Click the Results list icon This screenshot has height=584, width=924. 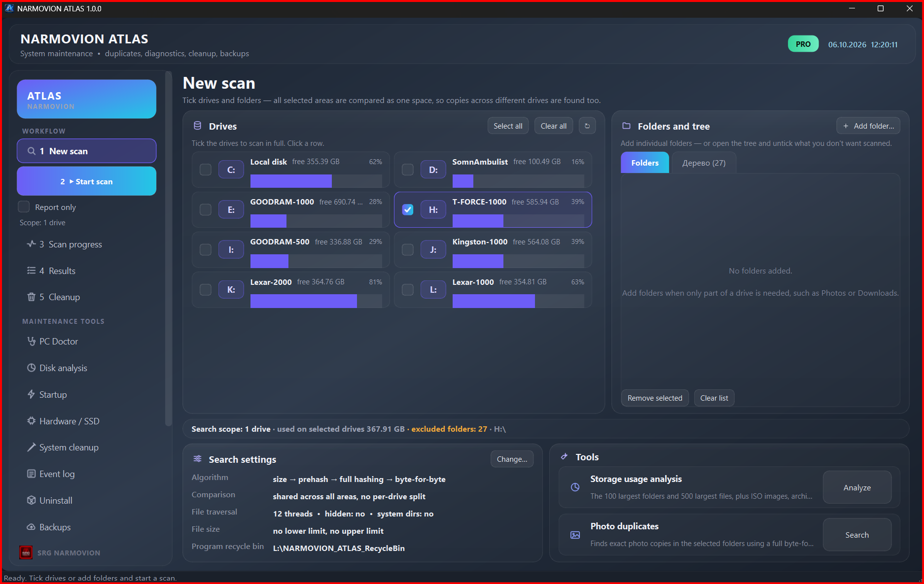coord(31,271)
